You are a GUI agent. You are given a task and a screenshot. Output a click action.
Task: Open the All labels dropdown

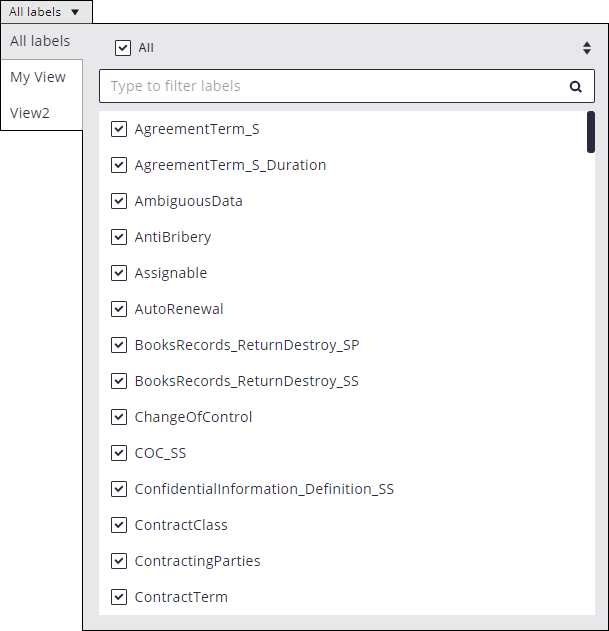45,12
